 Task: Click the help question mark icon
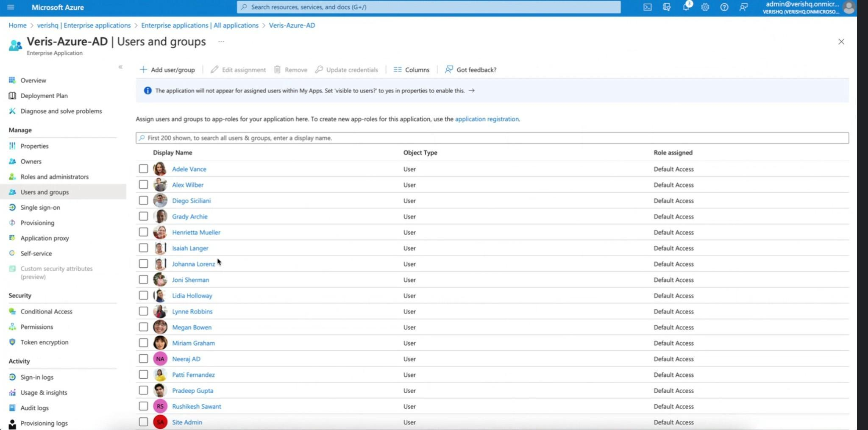click(724, 7)
